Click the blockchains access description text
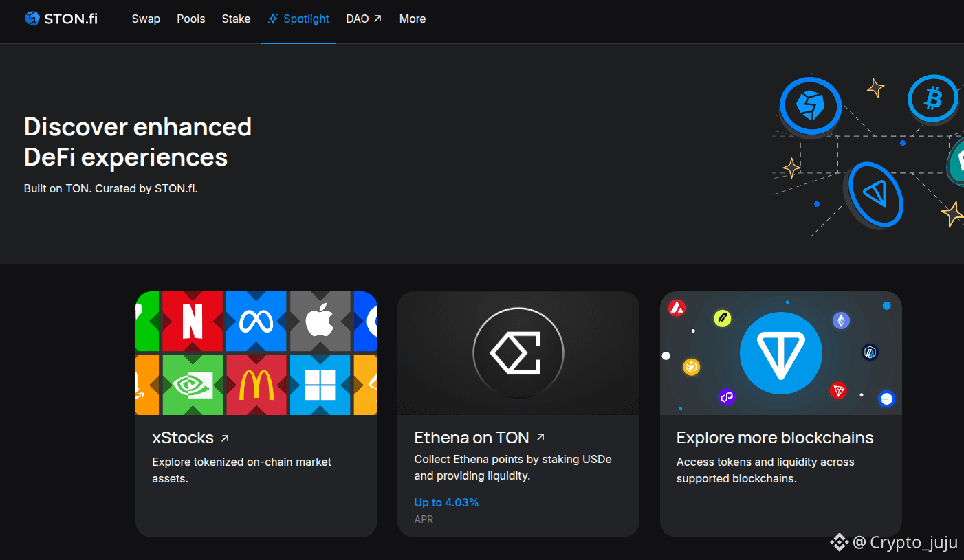The image size is (964, 560). point(765,470)
